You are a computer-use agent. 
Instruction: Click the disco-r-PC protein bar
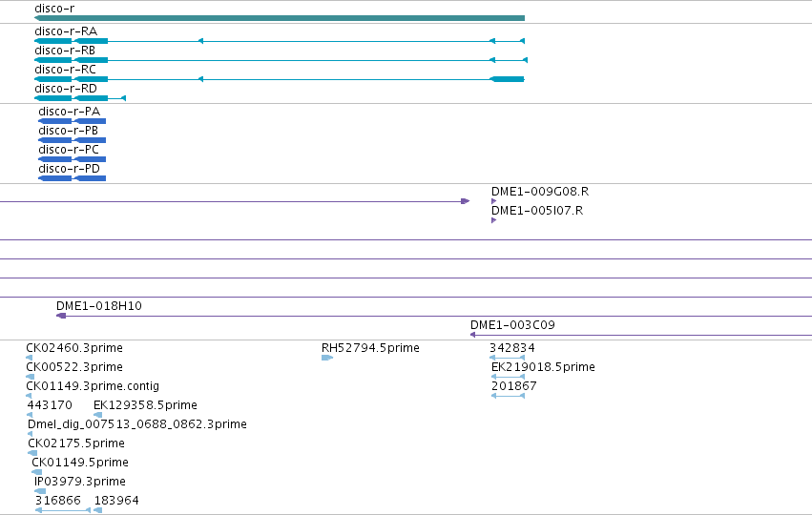click(72, 159)
